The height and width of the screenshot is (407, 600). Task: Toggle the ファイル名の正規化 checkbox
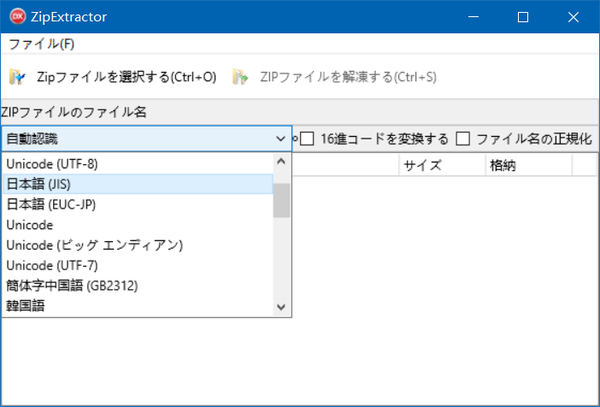coord(463,139)
